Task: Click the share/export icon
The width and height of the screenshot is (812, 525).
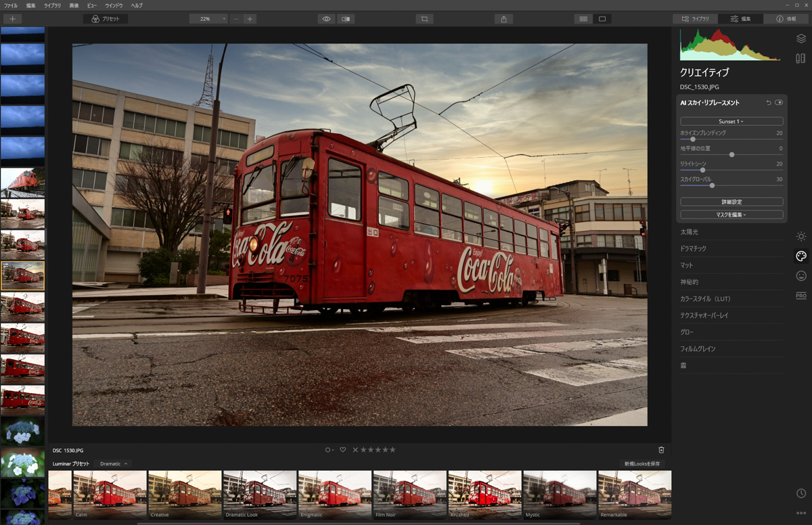Action: tap(503, 19)
